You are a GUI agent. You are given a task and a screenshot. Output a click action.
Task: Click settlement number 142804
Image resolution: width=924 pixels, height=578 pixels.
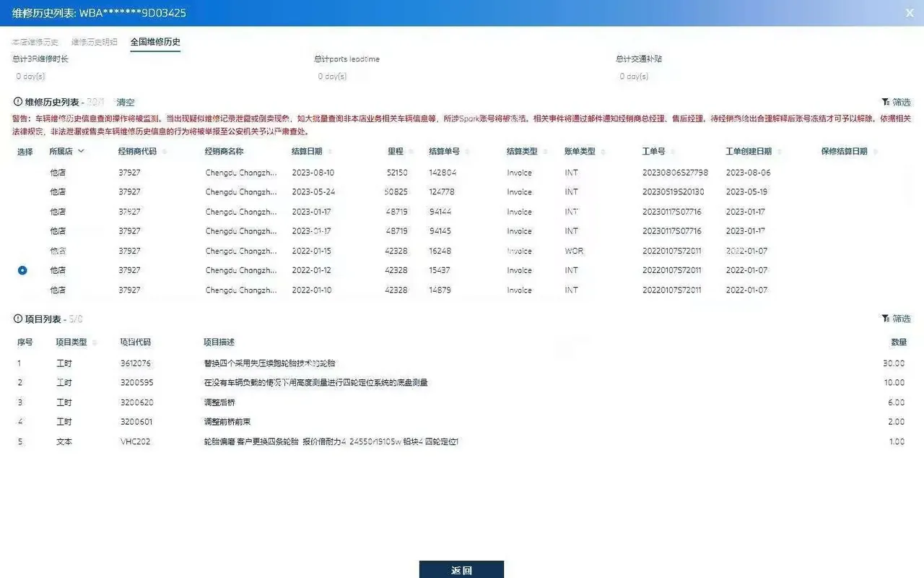(x=443, y=173)
